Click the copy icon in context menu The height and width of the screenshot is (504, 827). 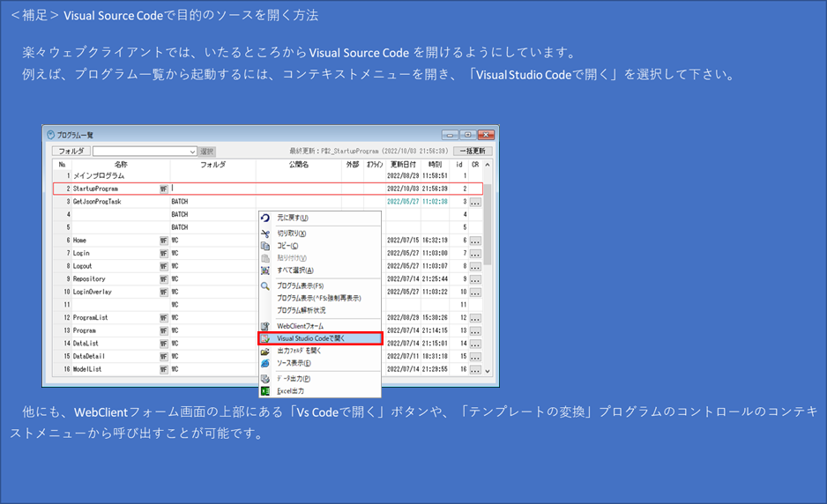[x=265, y=246]
